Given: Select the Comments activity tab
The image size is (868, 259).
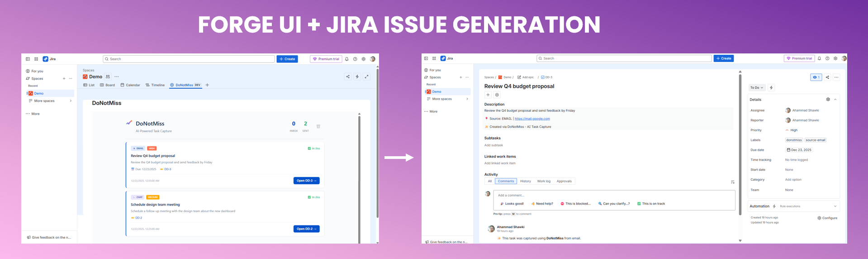Looking at the screenshot, I should pyautogui.click(x=506, y=181).
